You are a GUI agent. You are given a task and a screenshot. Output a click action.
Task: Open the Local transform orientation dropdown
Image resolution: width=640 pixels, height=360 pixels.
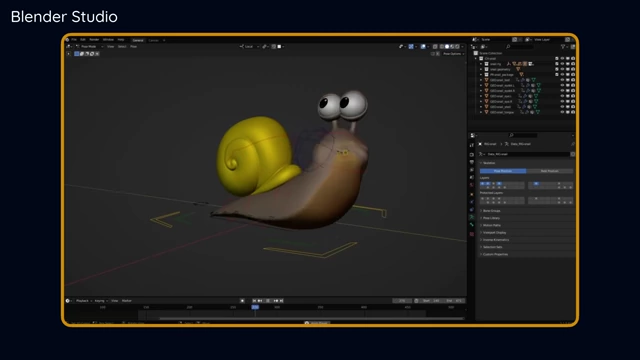click(x=249, y=47)
